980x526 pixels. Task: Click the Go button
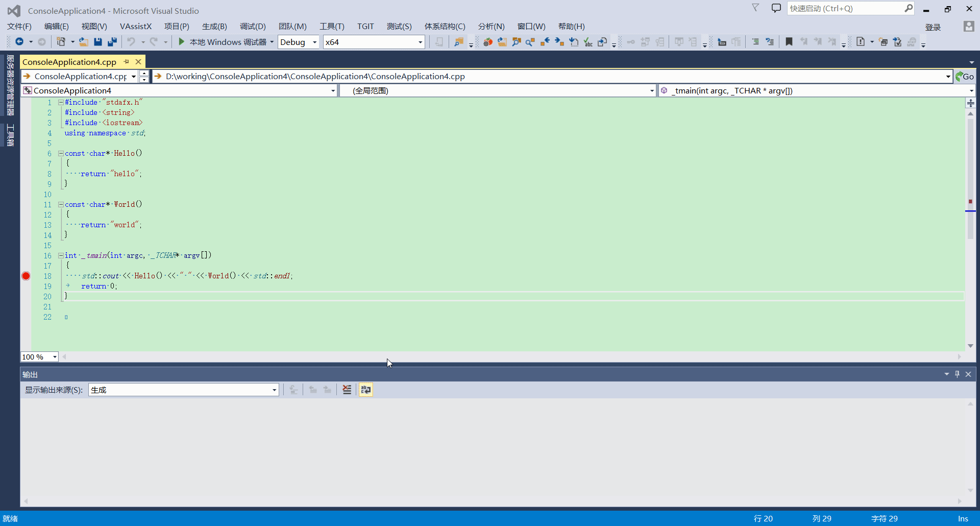[965, 77]
